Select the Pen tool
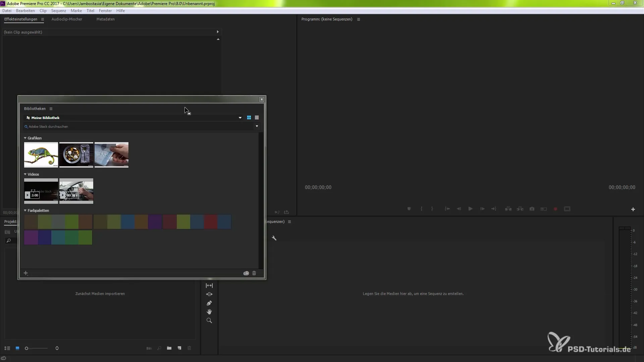 [x=209, y=303]
